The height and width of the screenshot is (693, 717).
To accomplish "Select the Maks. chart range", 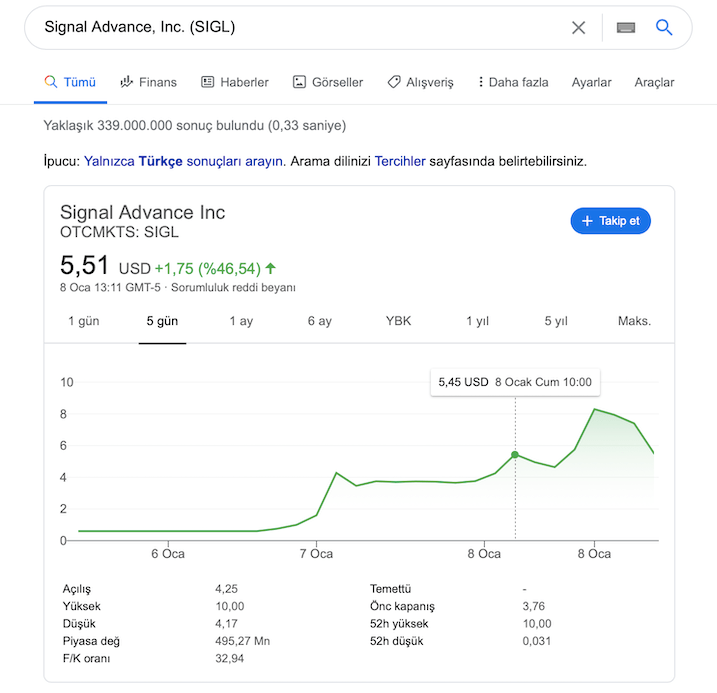I will (x=634, y=321).
